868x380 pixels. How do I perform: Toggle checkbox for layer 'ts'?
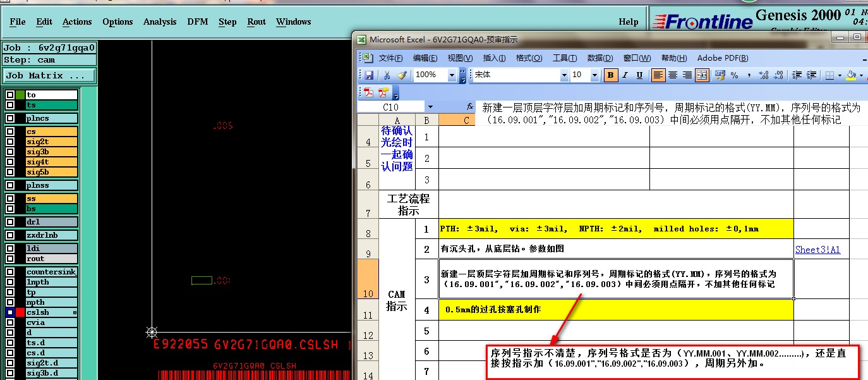[10, 105]
